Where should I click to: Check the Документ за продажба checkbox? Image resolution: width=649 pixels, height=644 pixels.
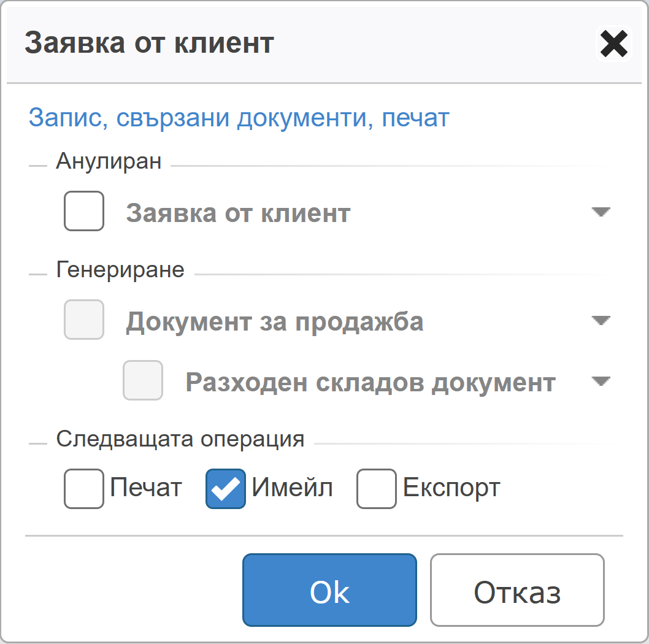pos(84,320)
